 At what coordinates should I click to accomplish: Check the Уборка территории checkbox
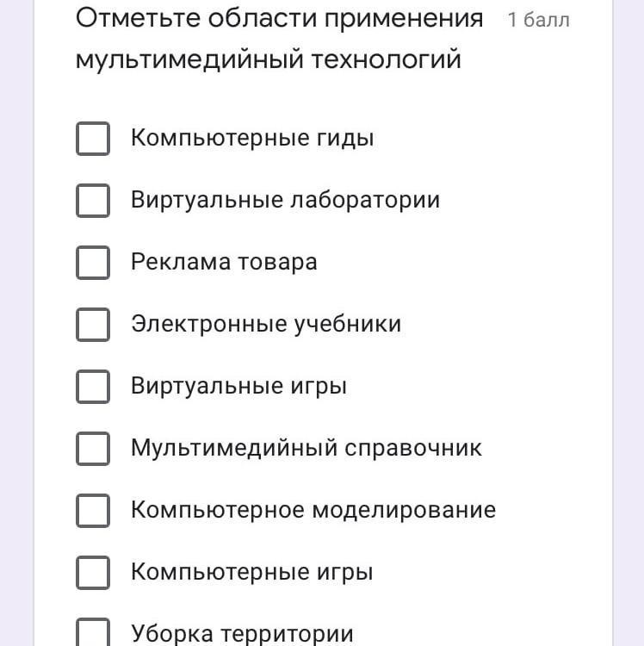pos(93,632)
